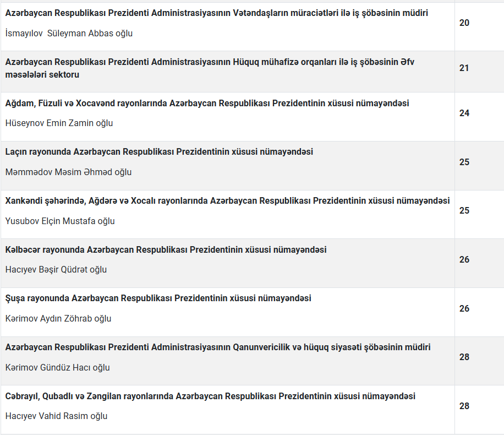Click the name Hacıyev Vahid Rasim oğlu
The width and height of the screenshot is (504, 435).
[x=56, y=416]
